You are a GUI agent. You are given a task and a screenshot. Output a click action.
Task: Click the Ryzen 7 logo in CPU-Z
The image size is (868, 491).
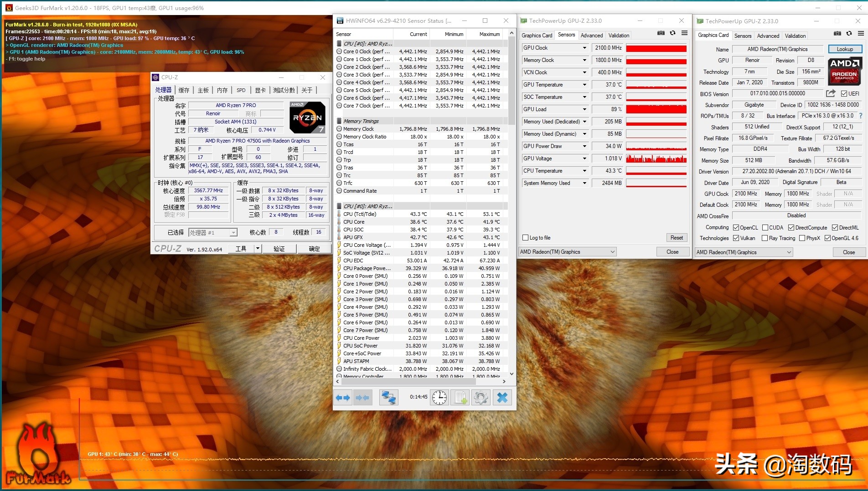point(307,117)
